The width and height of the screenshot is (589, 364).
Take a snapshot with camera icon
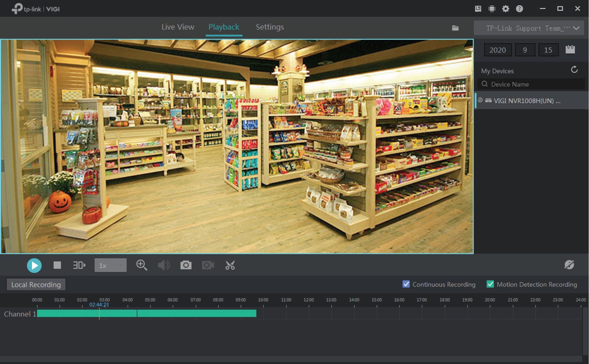(x=186, y=265)
